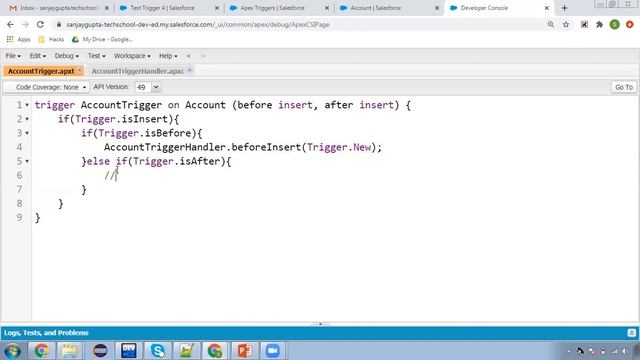
Task: Open the Debug menu
Action: click(67, 56)
